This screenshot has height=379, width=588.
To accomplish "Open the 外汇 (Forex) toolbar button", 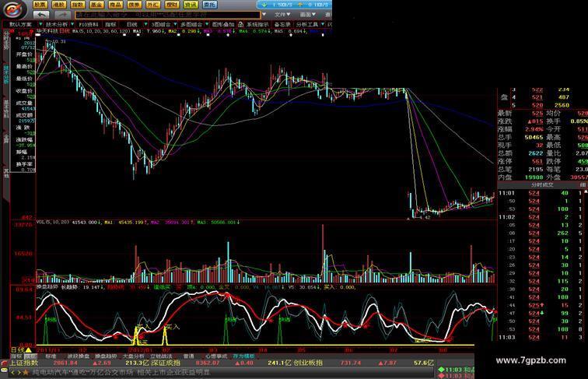I will point(152,5).
